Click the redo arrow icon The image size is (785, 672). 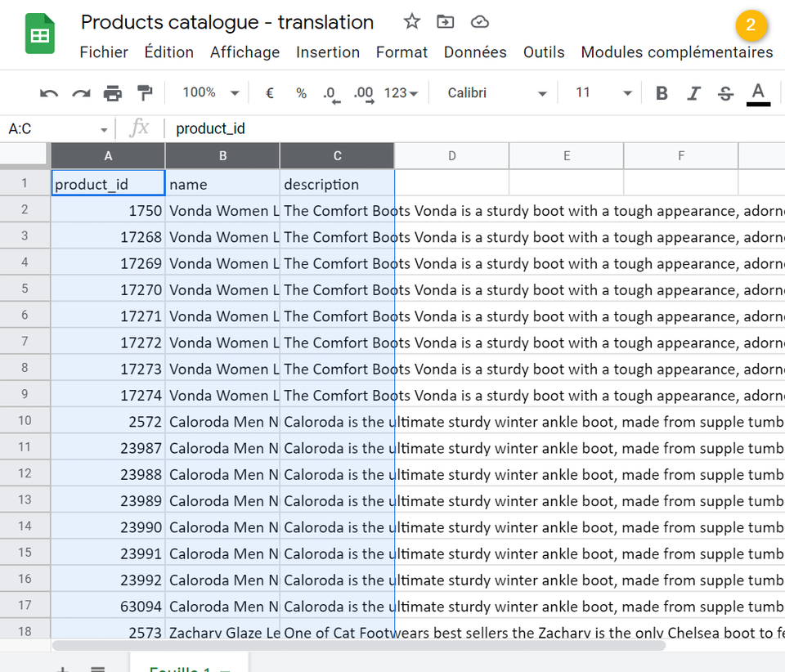click(81, 93)
